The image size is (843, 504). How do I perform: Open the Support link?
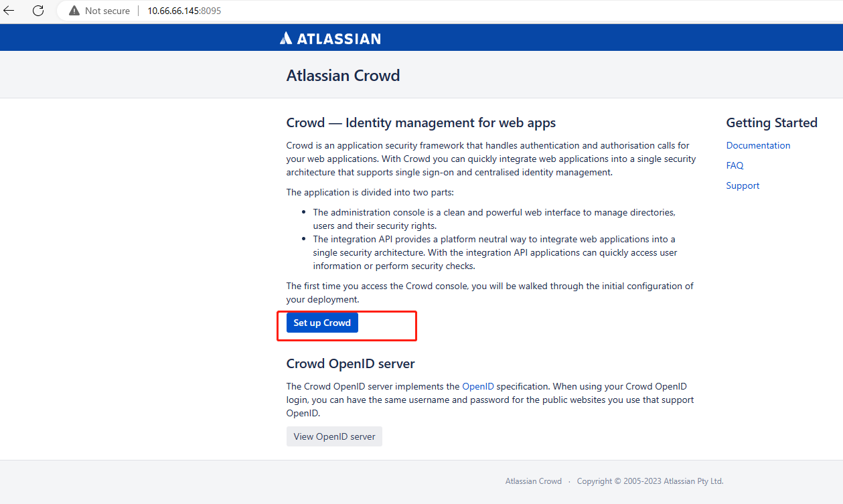pos(743,185)
